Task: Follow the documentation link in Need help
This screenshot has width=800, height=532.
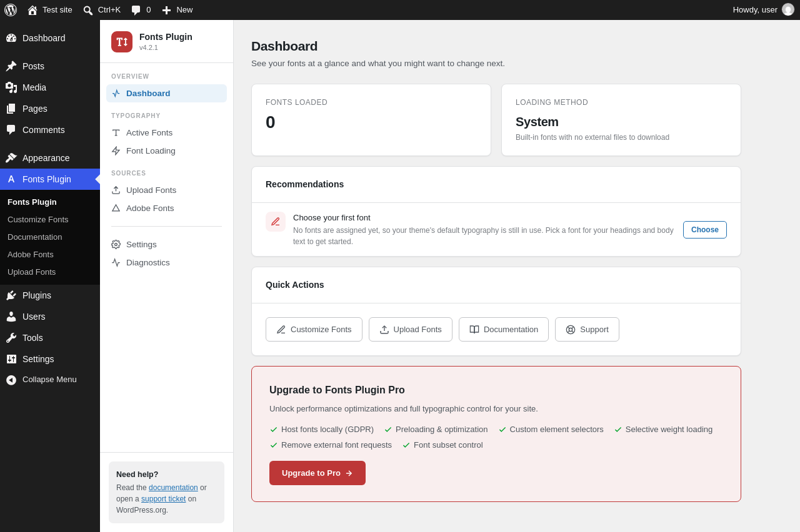Action: pos(173,488)
